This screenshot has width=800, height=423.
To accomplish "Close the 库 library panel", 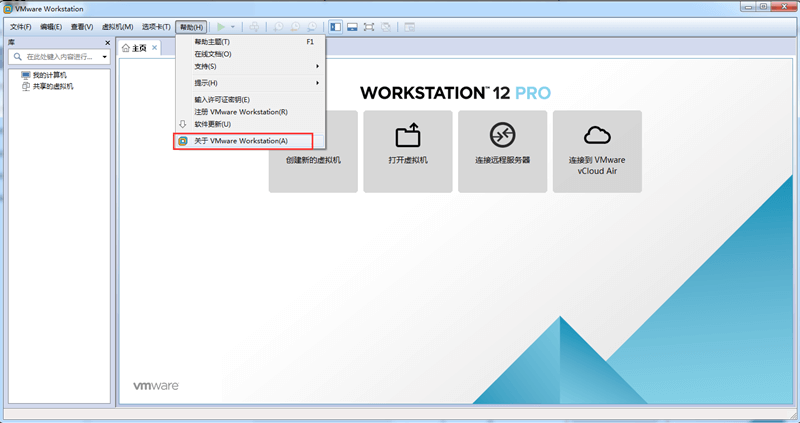I will tap(108, 43).
